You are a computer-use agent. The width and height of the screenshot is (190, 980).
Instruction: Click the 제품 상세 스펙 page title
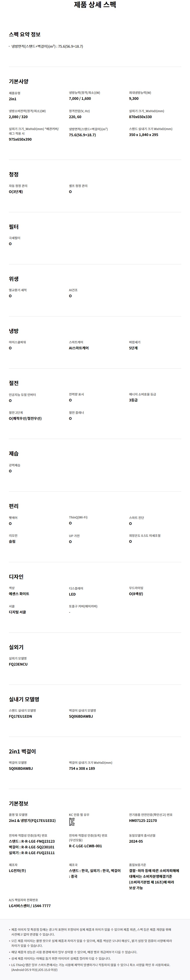pos(95,5)
